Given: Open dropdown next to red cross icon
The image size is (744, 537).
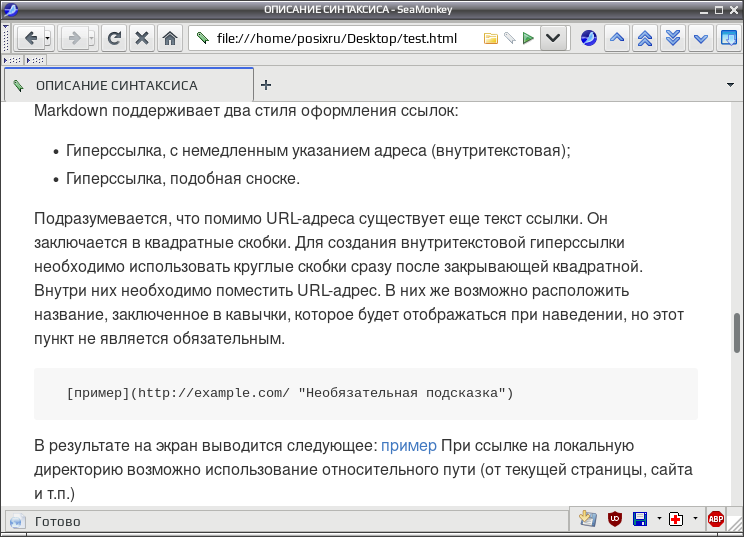Looking at the screenshot, I should click(x=695, y=518).
